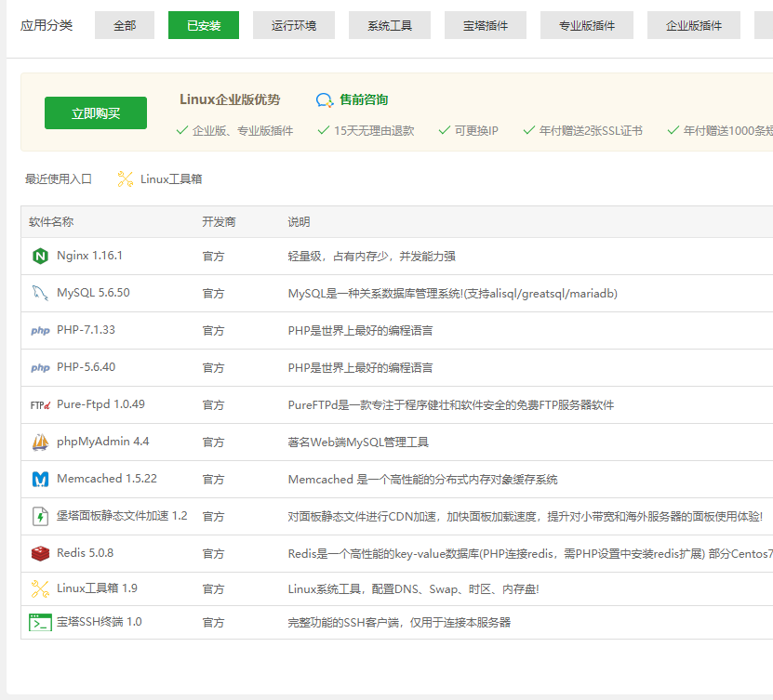The image size is (773, 700).
Task: Click the 售前咨询 chat bubble icon
Action: coord(325,100)
